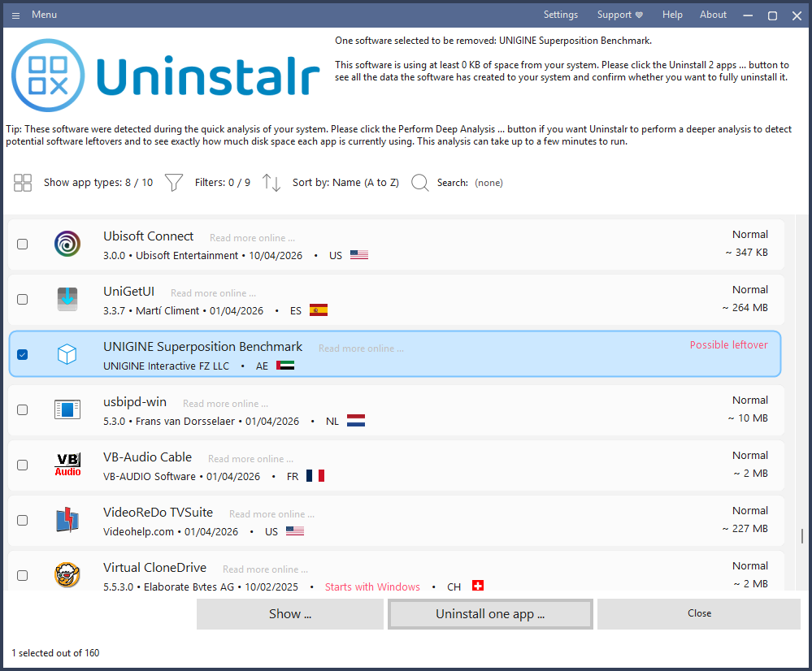Follow Read more online link for UniGetUI

(213, 293)
